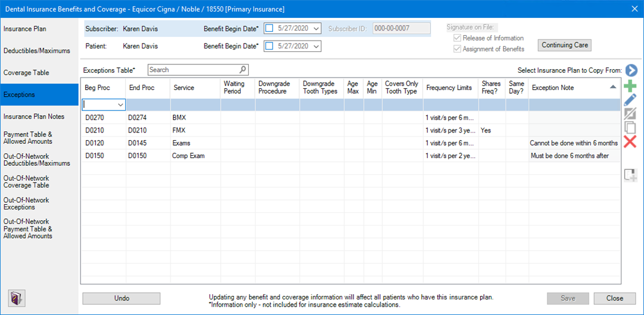Click the BMX row frequency limit cell
The height and width of the screenshot is (315, 644).
point(451,118)
